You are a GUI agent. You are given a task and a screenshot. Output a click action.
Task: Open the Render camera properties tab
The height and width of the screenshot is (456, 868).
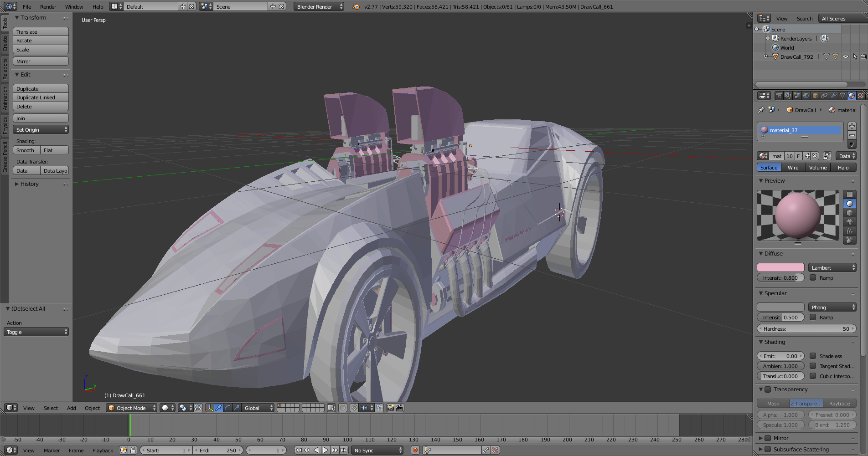click(x=779, y=96)
